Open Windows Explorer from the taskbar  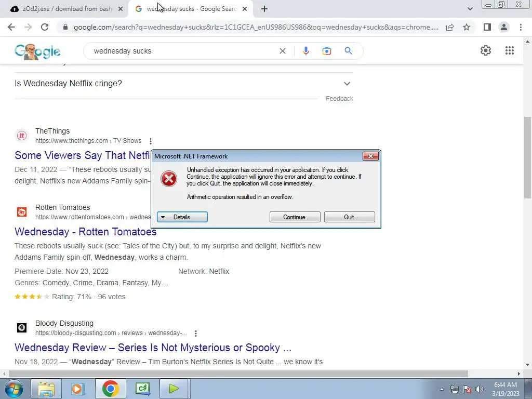(x=46, y=389)
